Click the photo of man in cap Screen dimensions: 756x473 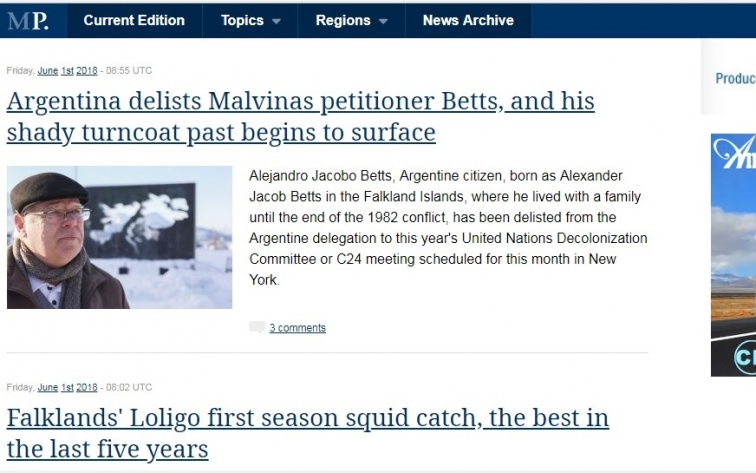click(x=120, y=237)
